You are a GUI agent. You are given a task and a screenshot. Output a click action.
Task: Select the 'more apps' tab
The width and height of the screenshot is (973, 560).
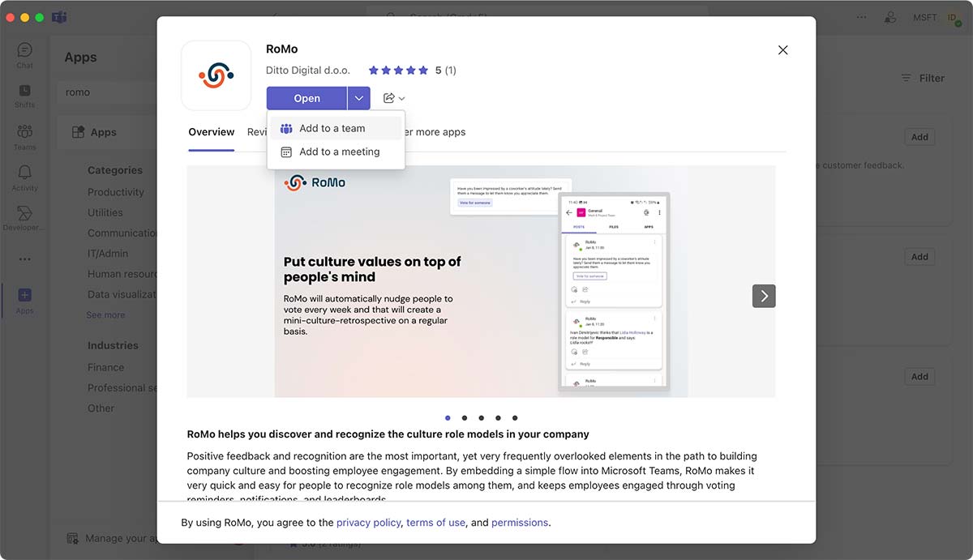(435, 132)
